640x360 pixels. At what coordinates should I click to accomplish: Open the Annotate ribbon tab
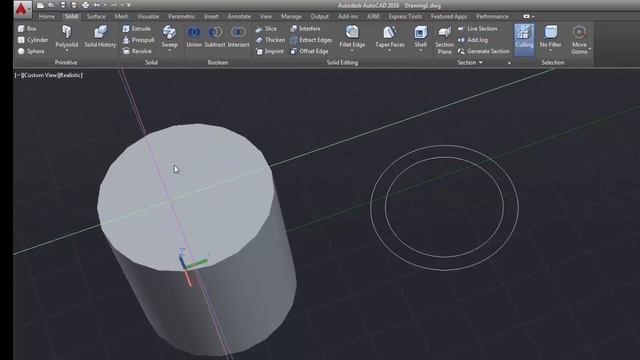pyautogui.click(x=239, y=16)
